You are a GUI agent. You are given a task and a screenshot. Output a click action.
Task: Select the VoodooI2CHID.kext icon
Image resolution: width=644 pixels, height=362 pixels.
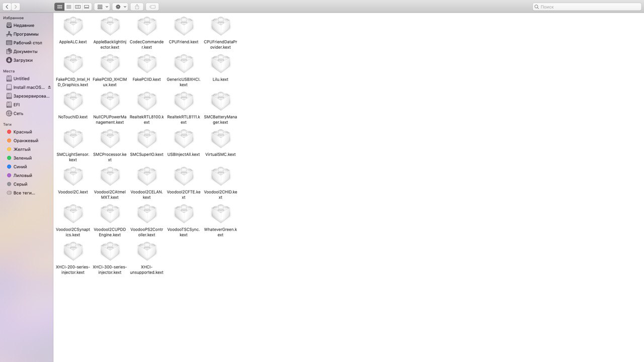coord(220,176)
